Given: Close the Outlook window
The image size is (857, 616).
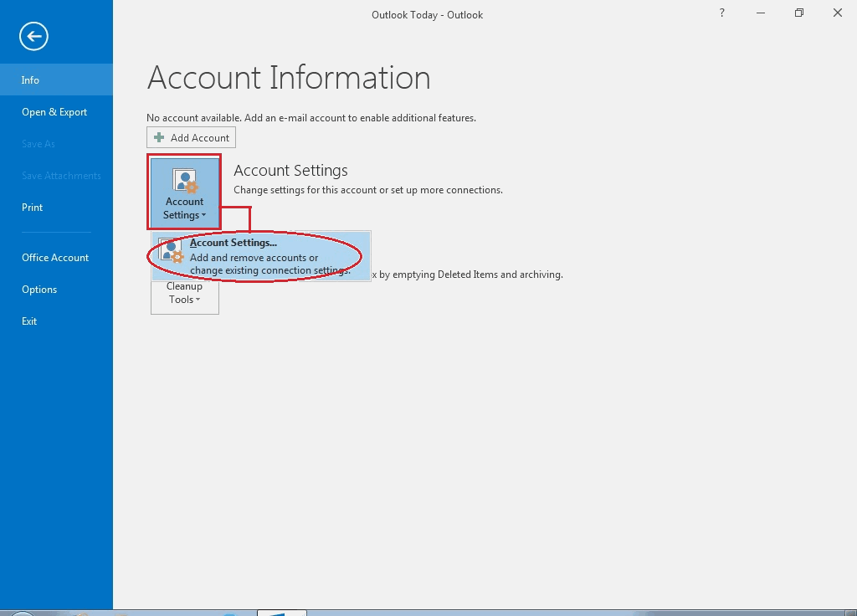Looking at the screenshot, I should 837,13.
